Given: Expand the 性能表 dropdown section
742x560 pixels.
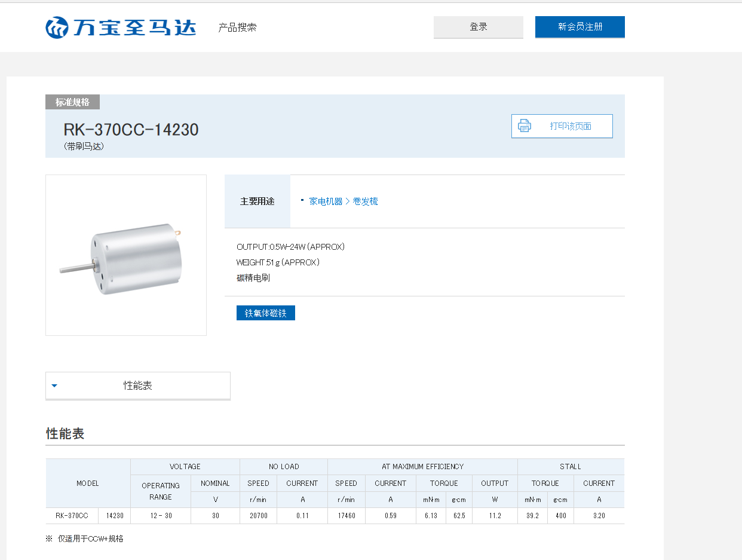Looking at the screenshot, I should click(x=138, y=385).
